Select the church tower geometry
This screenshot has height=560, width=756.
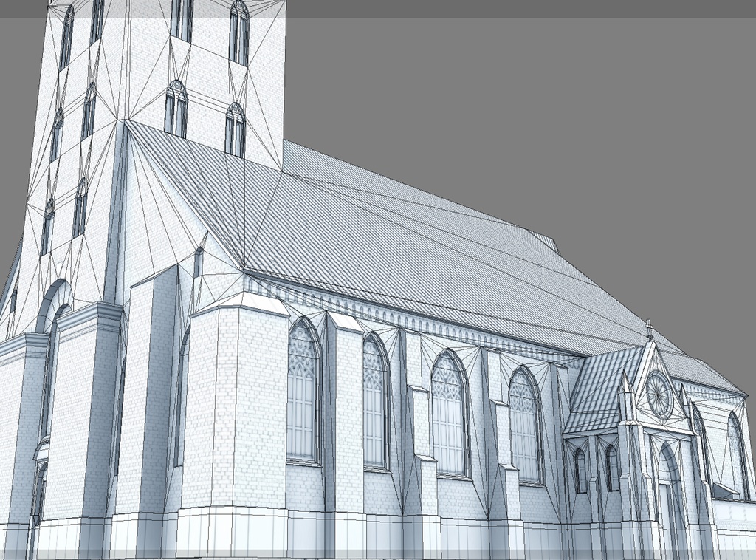click(148, 89)
